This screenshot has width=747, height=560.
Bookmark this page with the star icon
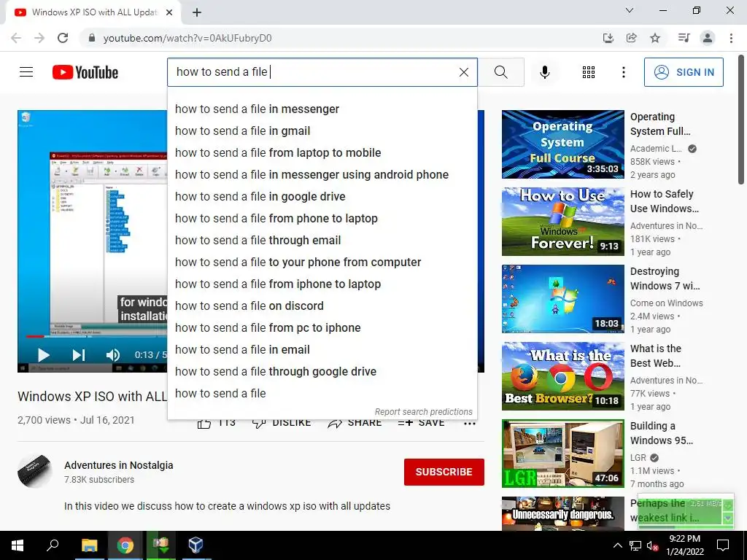(x=655, y=38)
